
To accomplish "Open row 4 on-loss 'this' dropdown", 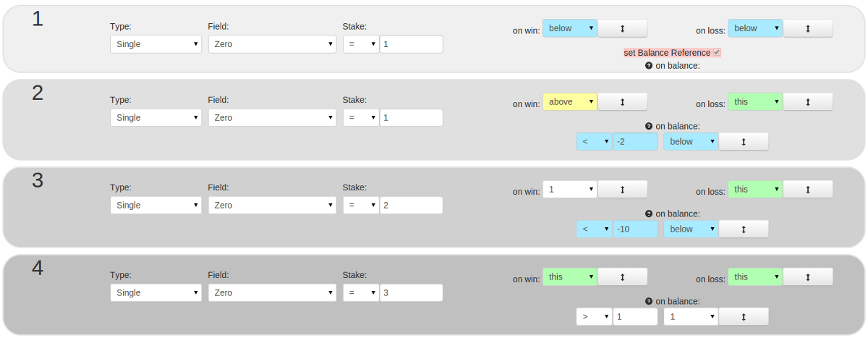I will pos(755,277).
